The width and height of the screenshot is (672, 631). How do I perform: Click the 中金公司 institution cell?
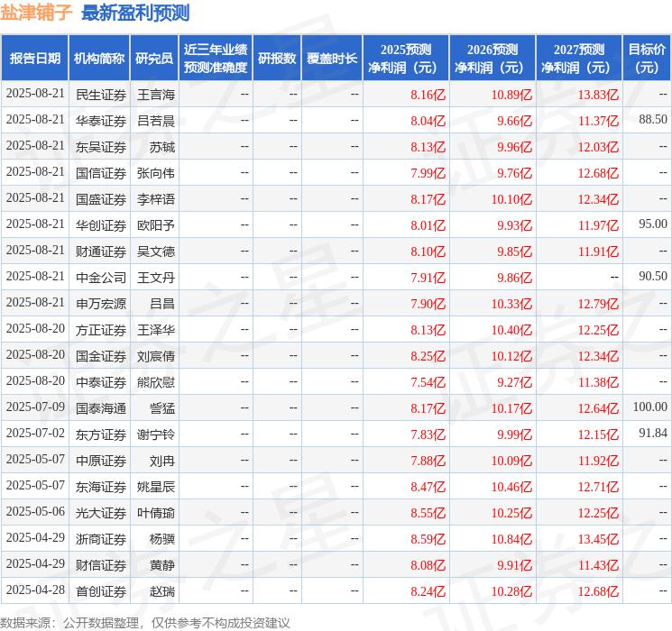(101, 278)
